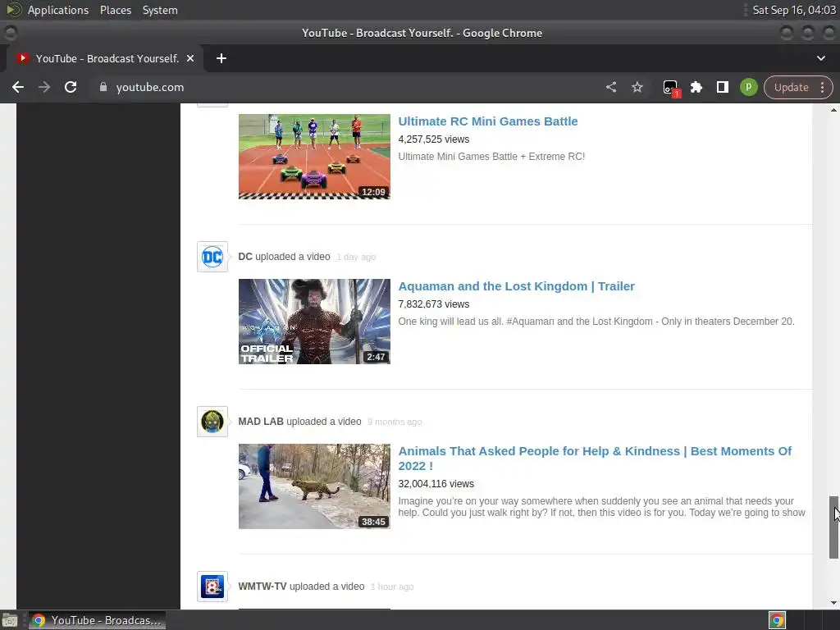Image resolution: width=840 pixels, height=630 pixels.
Task: Click the YouTube taskbar window button
Action: pyautogui.click(x=97, y=620)
